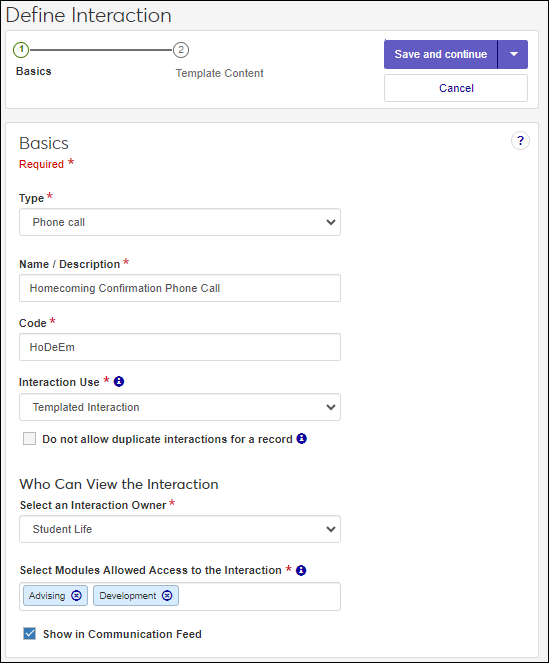Click the info icon beside Interaction Use
The height and width of the screenshot is (663, 549).
click(x=119, y=381)
